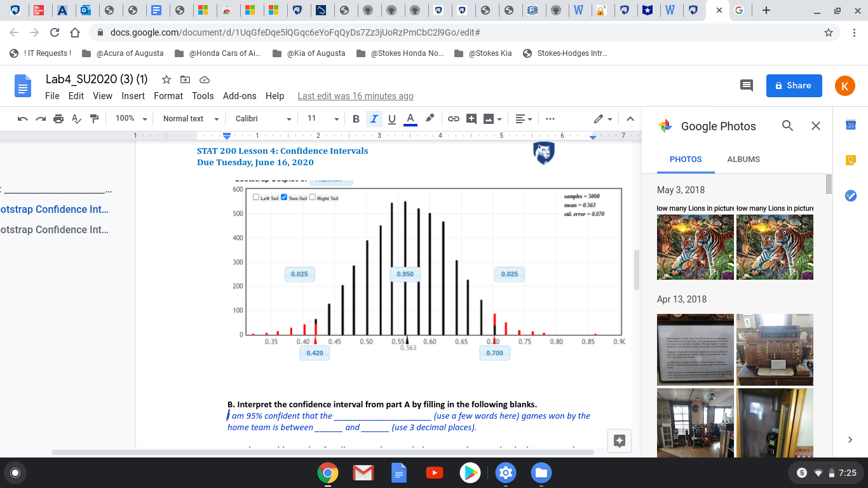Check the Right Tail box

click(312, 196)
